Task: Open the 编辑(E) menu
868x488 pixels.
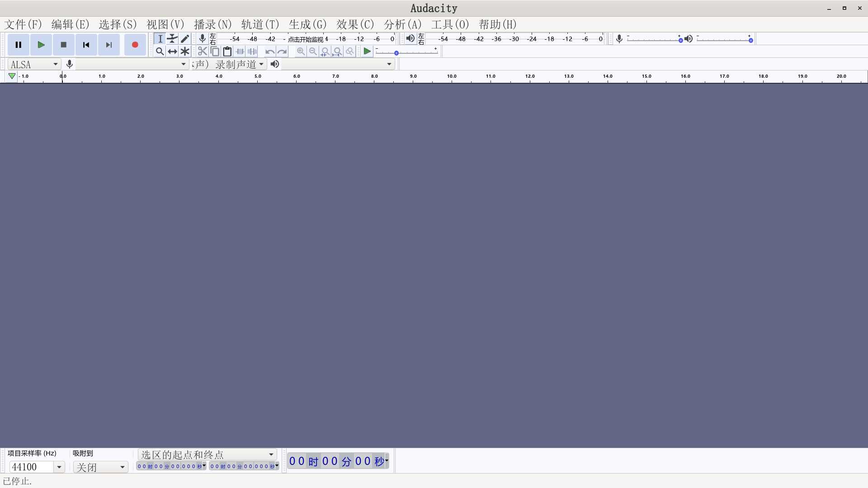Action: coord(71,24)
